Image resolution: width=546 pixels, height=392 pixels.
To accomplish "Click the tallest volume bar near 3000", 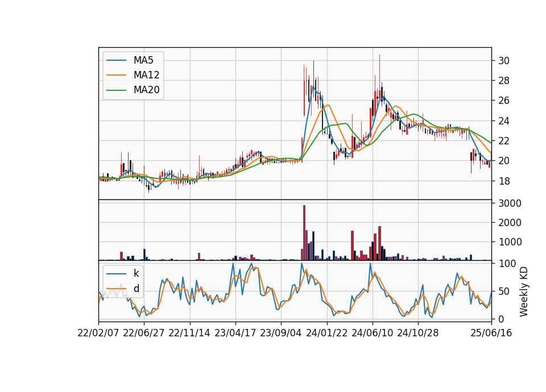I will (x=304, y=233).
